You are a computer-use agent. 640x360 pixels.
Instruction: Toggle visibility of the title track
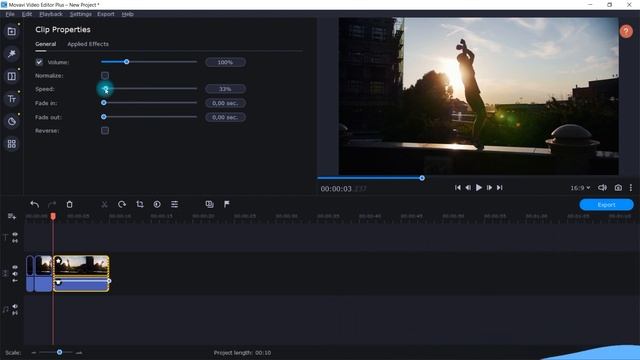tap(15, 234)
